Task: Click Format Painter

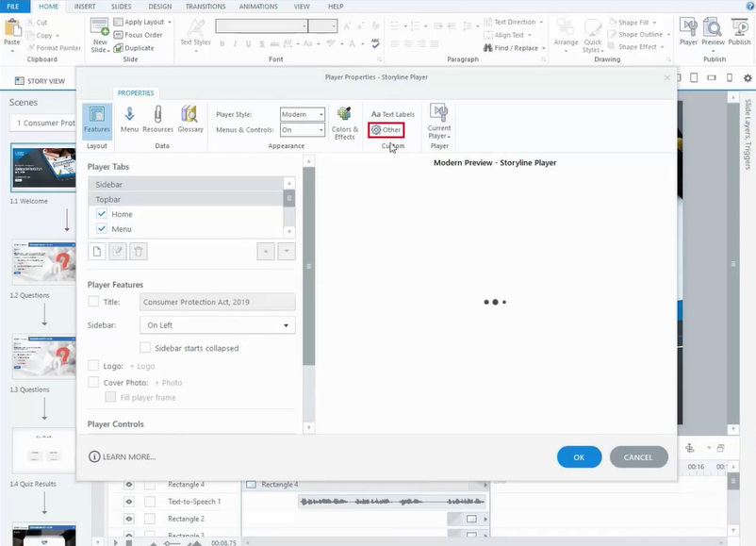Action: (x=54, y=48)
